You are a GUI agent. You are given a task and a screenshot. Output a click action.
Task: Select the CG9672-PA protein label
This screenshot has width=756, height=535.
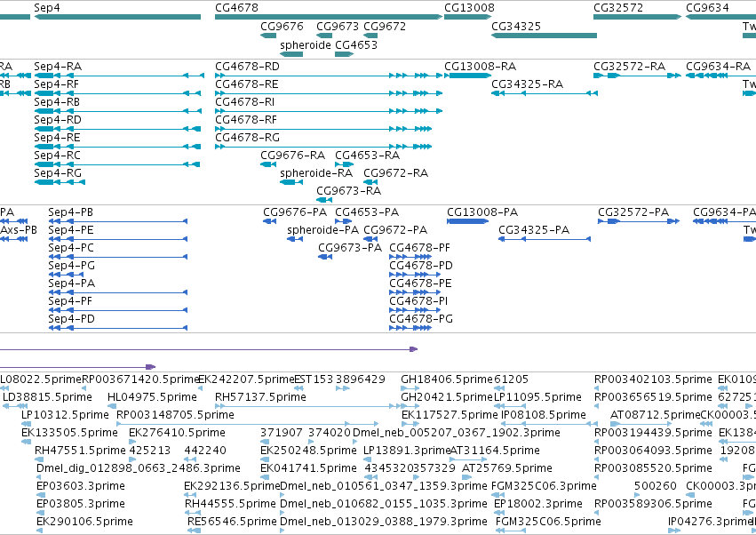point(395,230)
